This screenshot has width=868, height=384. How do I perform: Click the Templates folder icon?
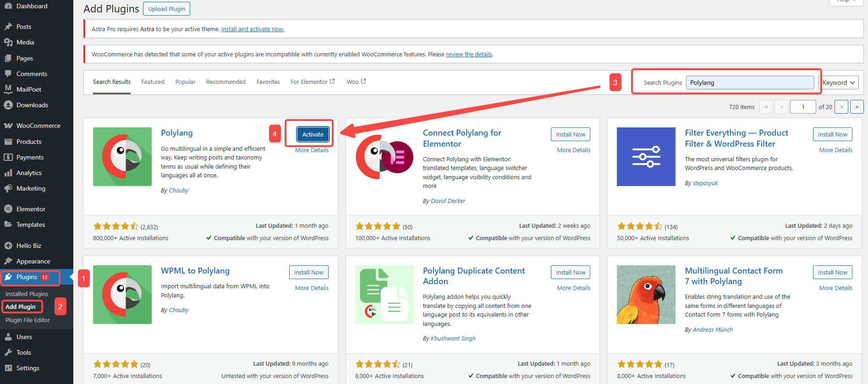point(8,225)
